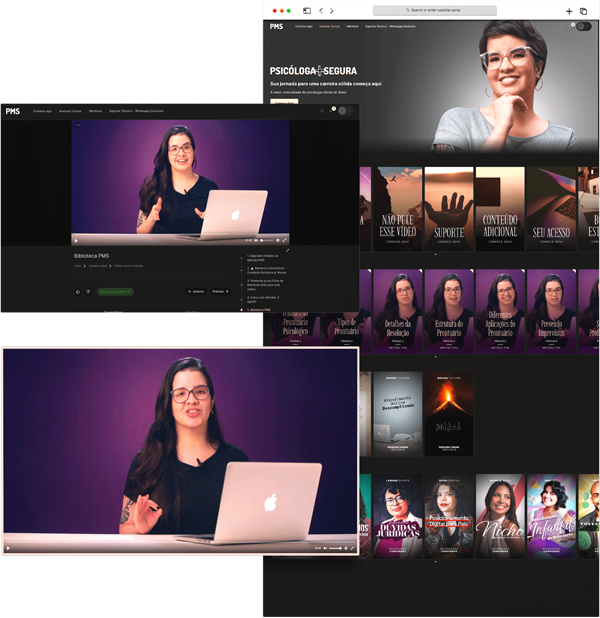600x618 pixels.
Task: Enter fullscreen on the lesson video
Action: 284,240
